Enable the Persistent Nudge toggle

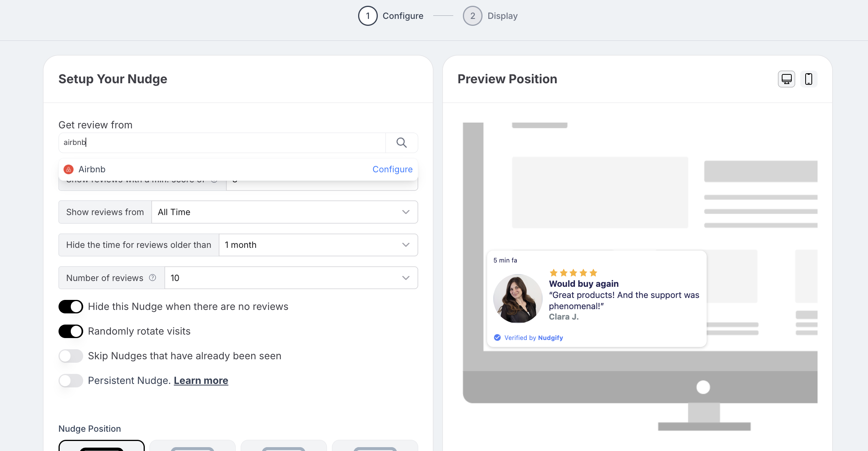71,381
